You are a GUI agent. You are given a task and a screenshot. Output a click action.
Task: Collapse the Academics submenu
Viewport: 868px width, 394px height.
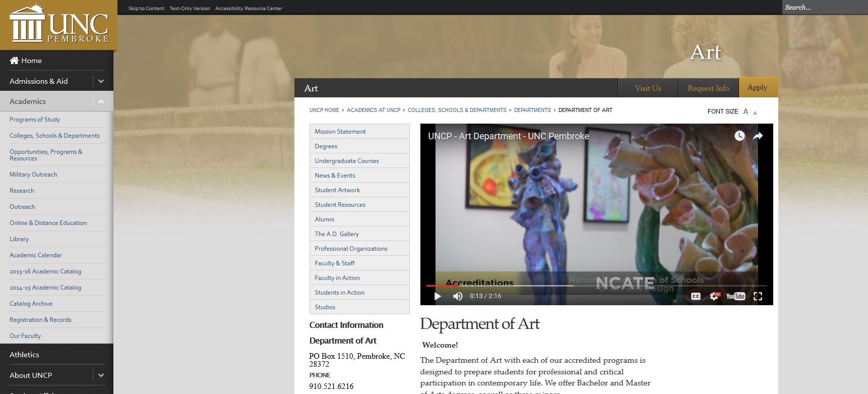[x=101, y=101]
